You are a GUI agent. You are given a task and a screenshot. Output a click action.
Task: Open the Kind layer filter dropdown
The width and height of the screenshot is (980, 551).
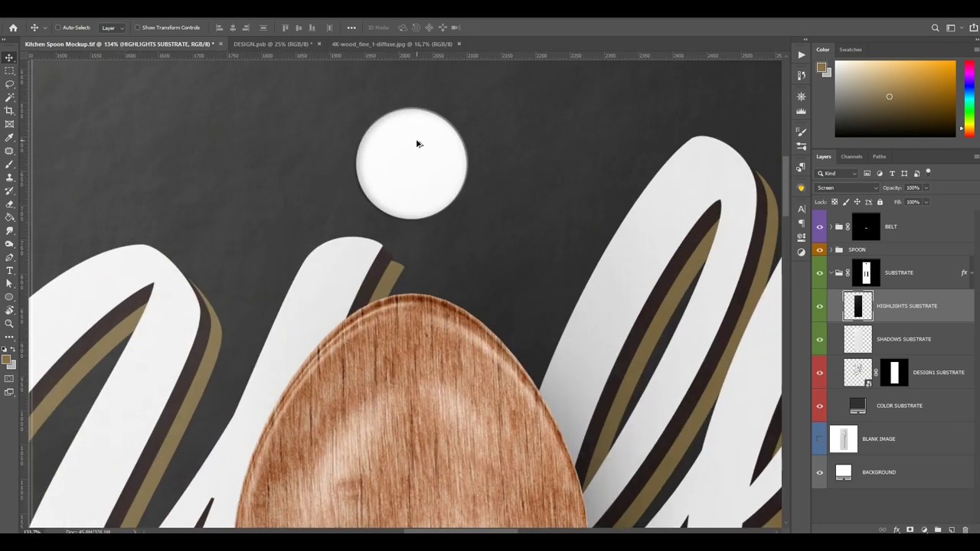(x=838, y=174)
